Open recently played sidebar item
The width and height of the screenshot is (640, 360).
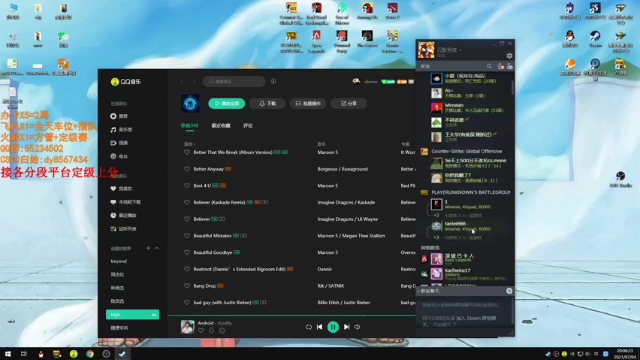(x=124, y=216)
